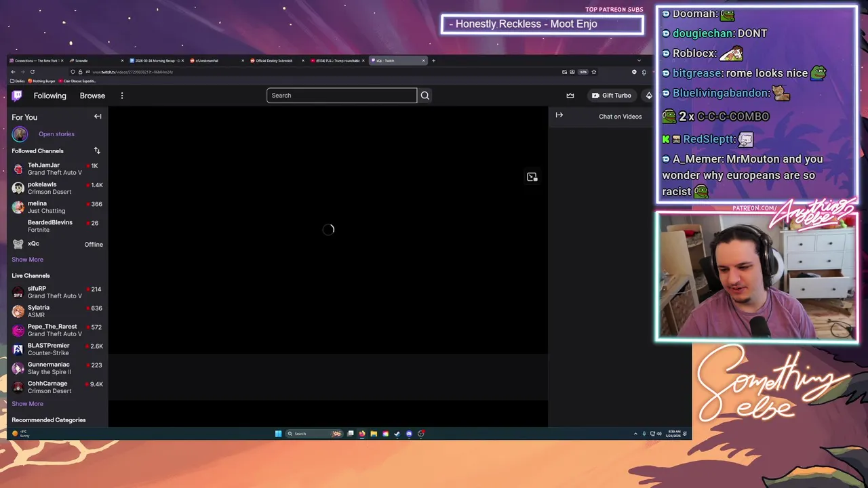Collapse the Chat on Videos panel
The width and height of the screenshot is (868, 488).
[x=559, y=115]
